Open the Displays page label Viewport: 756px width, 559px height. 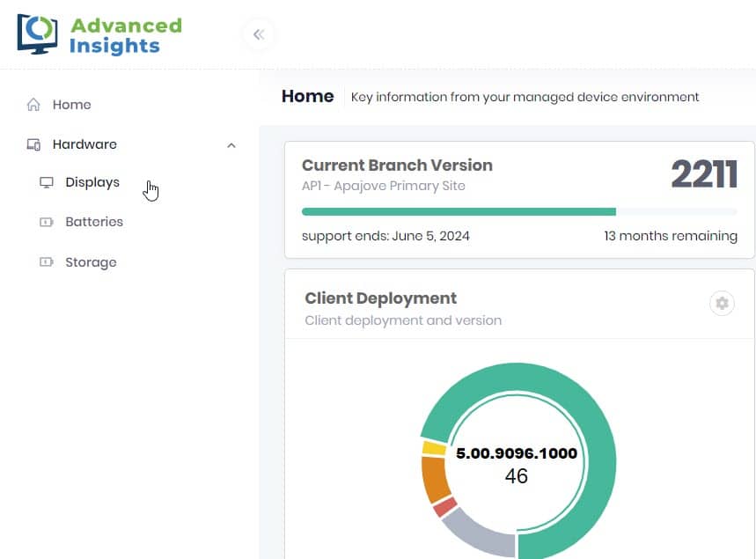click(92, 183)
